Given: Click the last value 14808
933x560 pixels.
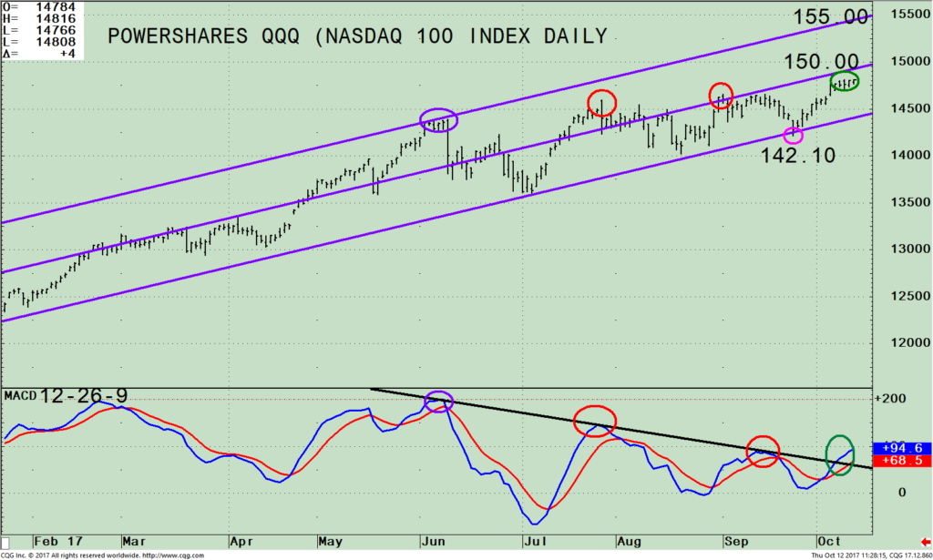Looking at the screenshot, I should coord(56,42).
